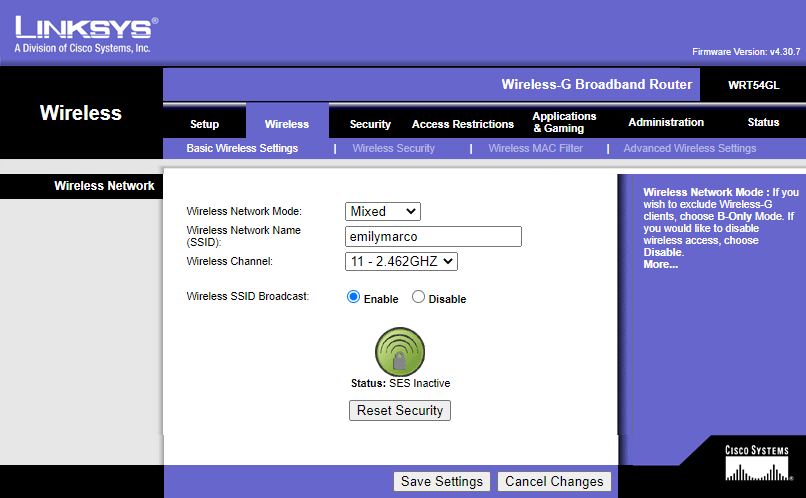This screenshot has width=806, height=498.
Task: Open Basic Wireless Settings subtab
Action: 242,148
